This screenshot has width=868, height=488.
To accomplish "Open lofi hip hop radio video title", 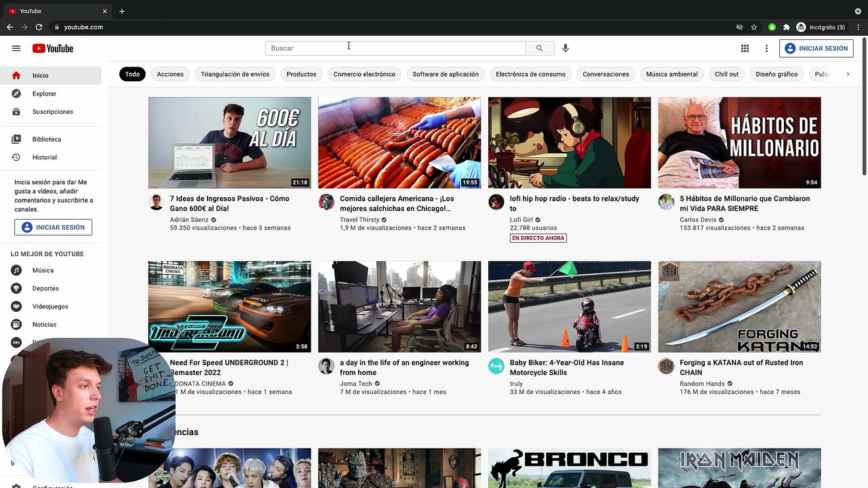I will point(574,203).
